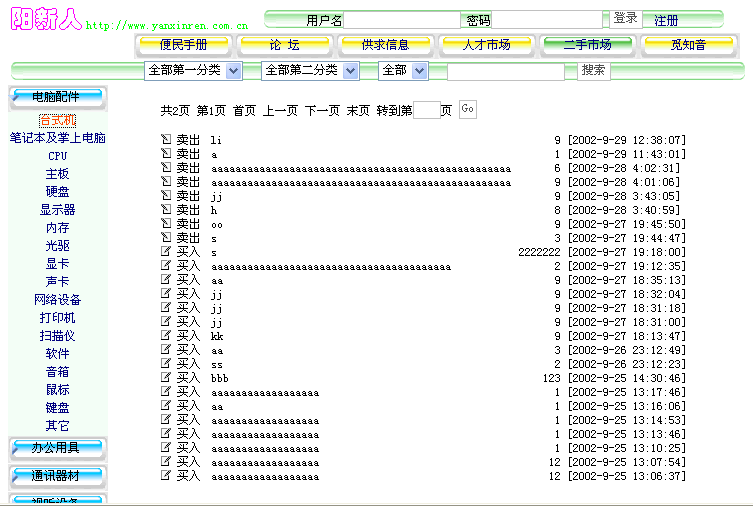
Task: Click the note icon beside the 'li' listing
Action: (166, 140)
